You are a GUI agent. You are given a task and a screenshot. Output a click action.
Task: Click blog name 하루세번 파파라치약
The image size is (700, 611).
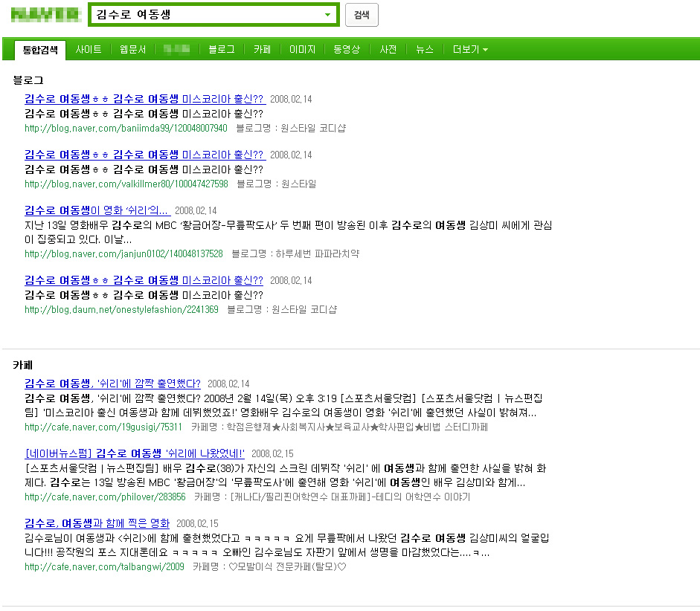point(318,254)
